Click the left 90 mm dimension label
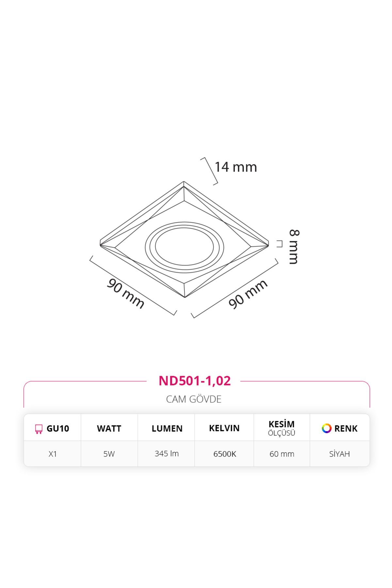 (126, 293)
